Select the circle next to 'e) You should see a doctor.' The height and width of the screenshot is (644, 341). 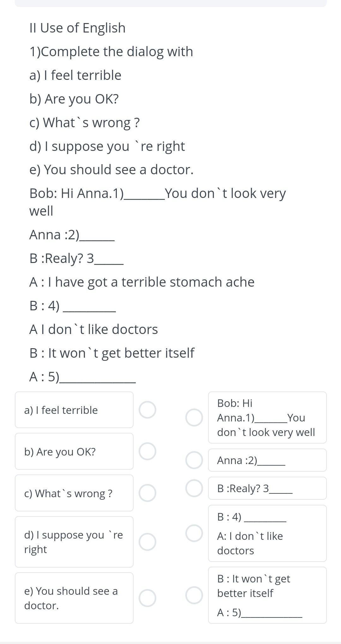(x=147, y=598)
